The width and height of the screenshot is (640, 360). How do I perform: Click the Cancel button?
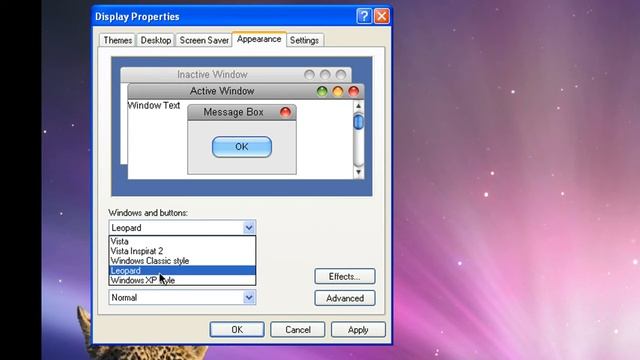tap(298, 329)
